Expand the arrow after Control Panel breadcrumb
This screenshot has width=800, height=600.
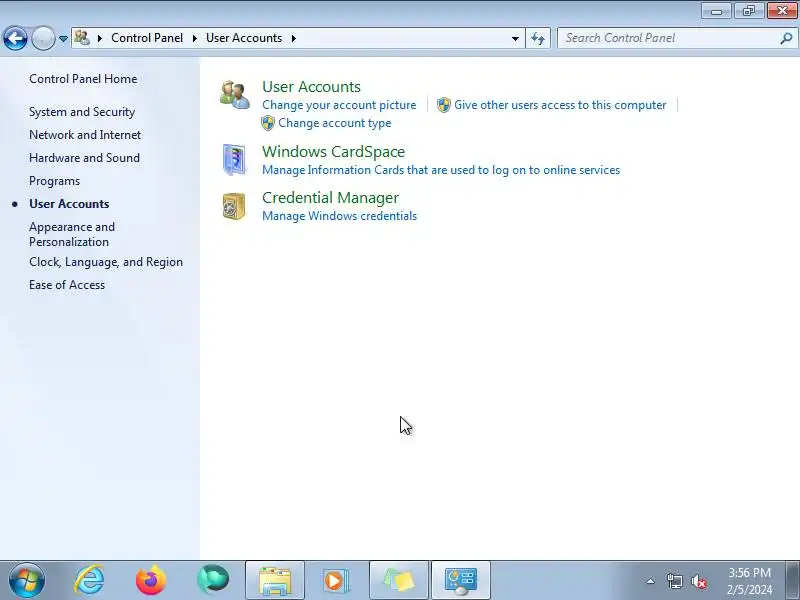(194, 38)
